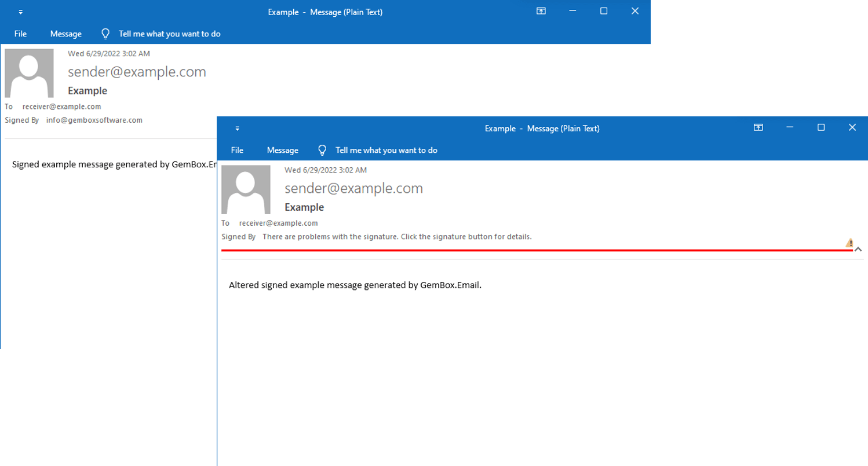Open the File menu in altered message window

[x=237, y=150]
